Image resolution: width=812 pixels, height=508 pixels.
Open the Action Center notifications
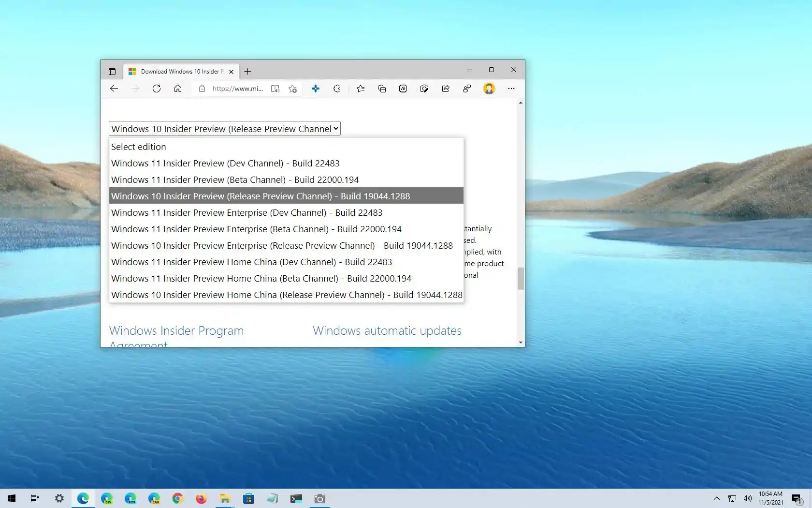[x=797, y=499]
